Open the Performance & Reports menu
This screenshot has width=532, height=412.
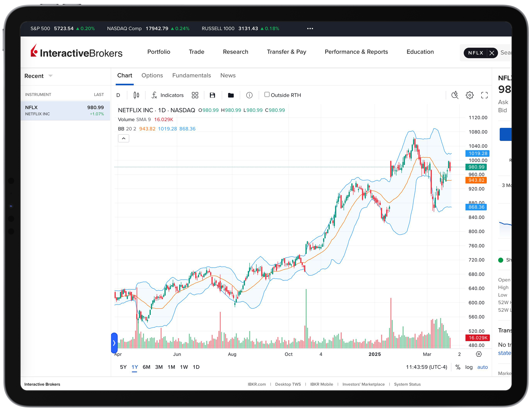[x=356, y=52]
